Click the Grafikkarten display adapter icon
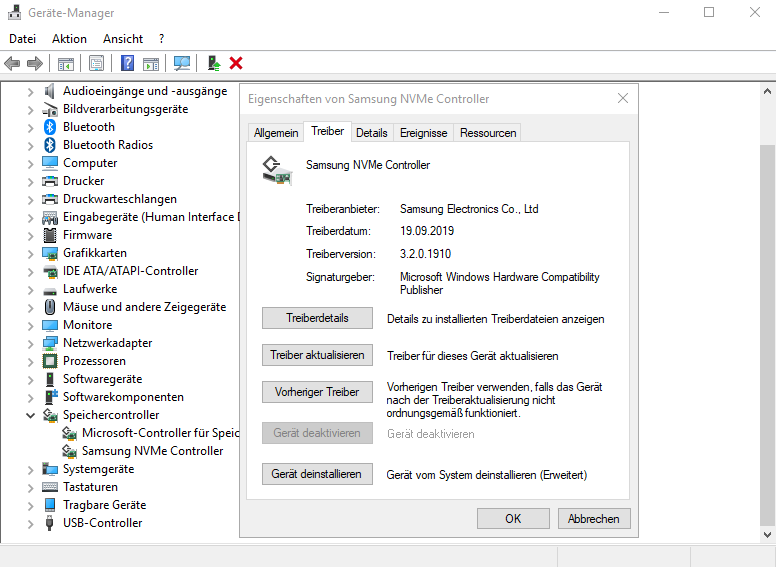This screenshot has width=776, height=567. [49, 253]
